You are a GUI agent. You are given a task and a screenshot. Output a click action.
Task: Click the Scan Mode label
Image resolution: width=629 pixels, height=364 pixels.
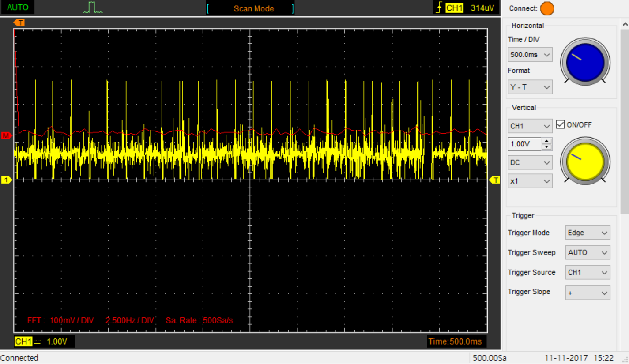pyautogui.click(x=254, y=8)
